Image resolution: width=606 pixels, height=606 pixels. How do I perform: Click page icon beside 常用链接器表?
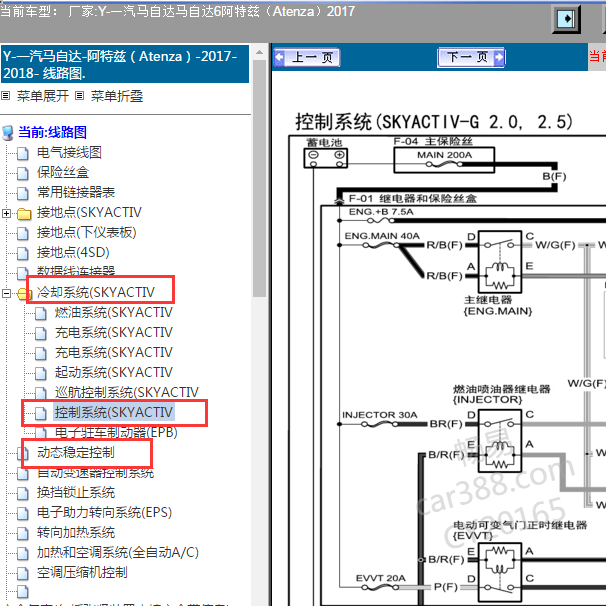coord(23,193)
